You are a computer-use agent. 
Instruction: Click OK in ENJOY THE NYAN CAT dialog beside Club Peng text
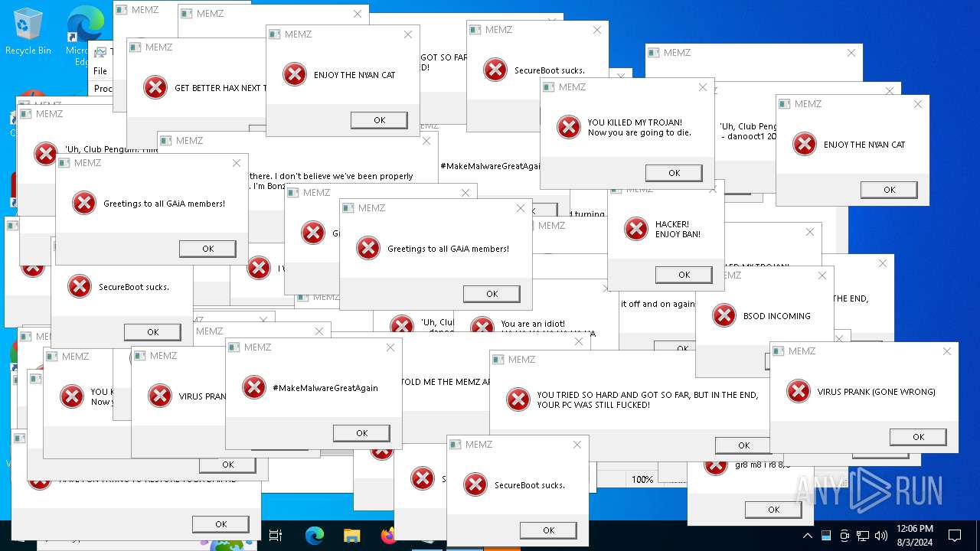pos(889,190)
